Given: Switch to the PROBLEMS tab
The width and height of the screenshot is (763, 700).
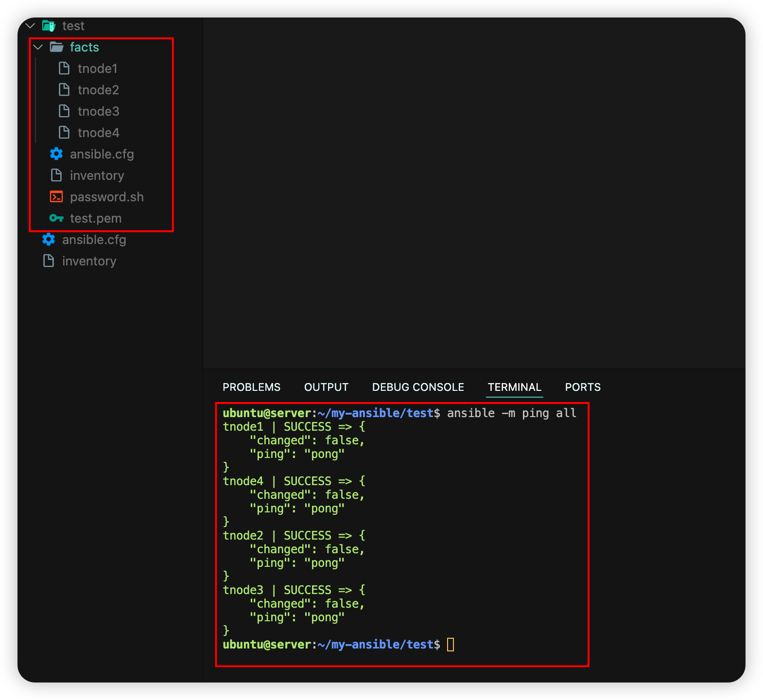Looking at the screenshot, I should click(x=251, y=387).
